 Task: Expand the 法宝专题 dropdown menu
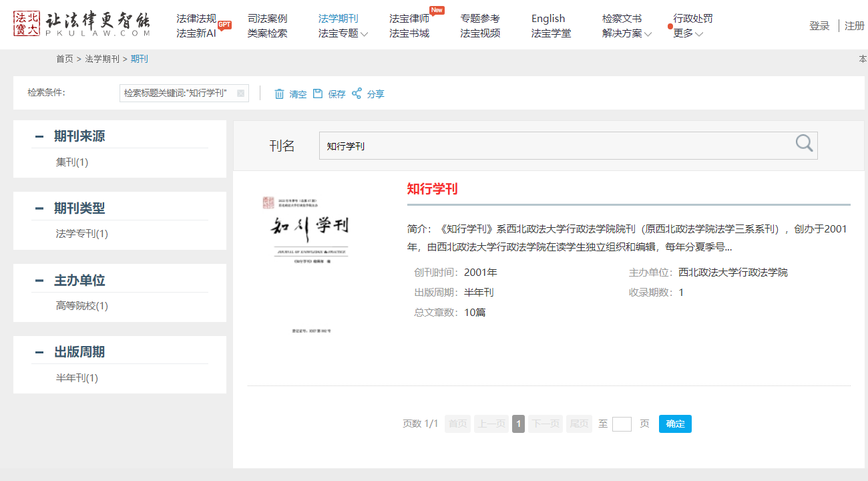(x=343, y=33)
